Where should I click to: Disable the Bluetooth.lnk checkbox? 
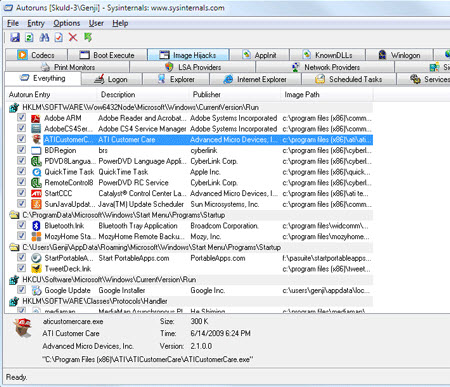(21, 225)
